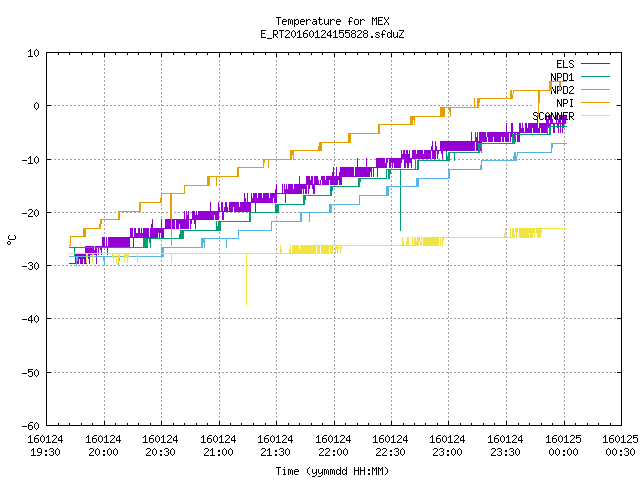Click the orange NPI downward spike after 20:30

171,220
